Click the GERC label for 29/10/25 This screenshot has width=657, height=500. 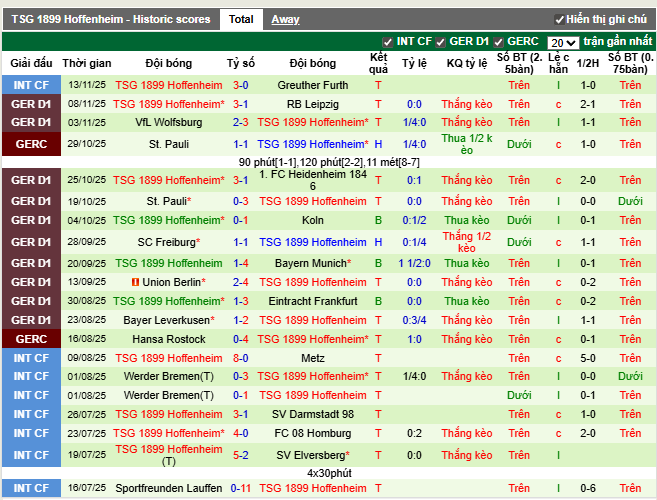[x=31, y=144]
